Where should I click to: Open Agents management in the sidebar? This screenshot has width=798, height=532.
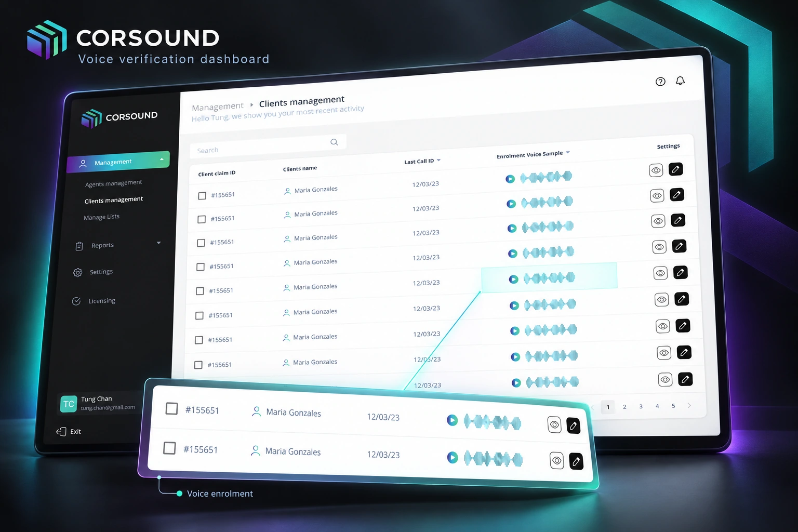(114, 183)
